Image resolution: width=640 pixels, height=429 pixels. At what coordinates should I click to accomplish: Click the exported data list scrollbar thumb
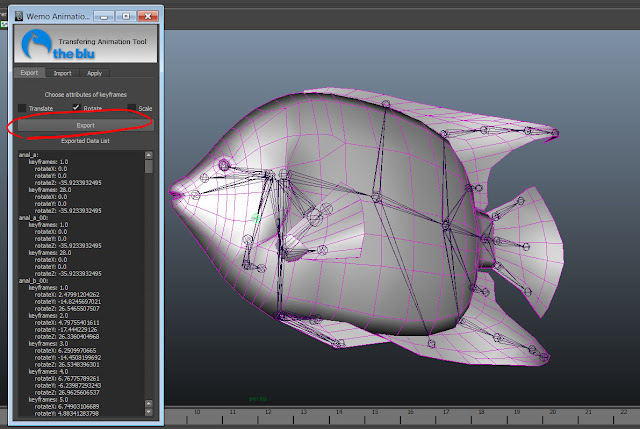coord(149,167)
